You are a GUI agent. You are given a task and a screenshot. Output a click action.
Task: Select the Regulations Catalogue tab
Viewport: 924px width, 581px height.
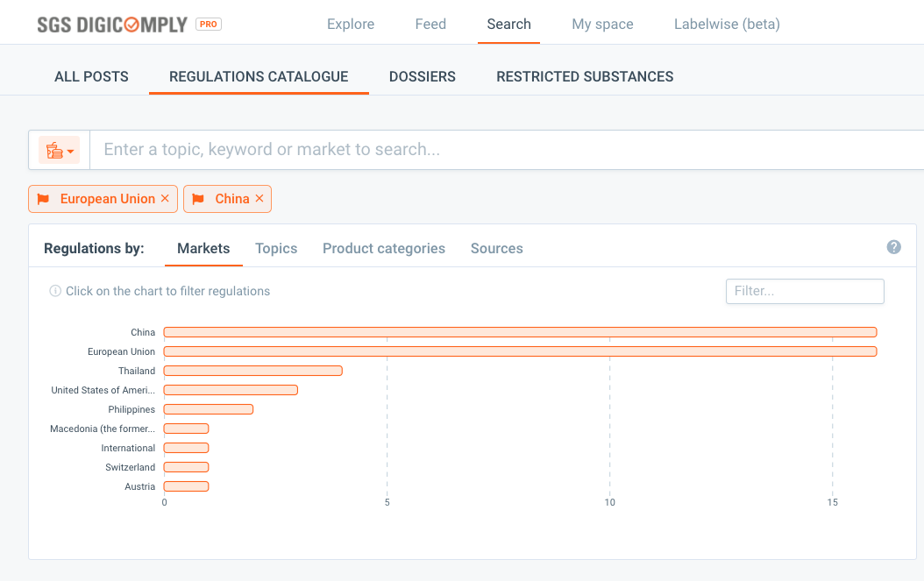pyautogui.click(x=259, y=76)
